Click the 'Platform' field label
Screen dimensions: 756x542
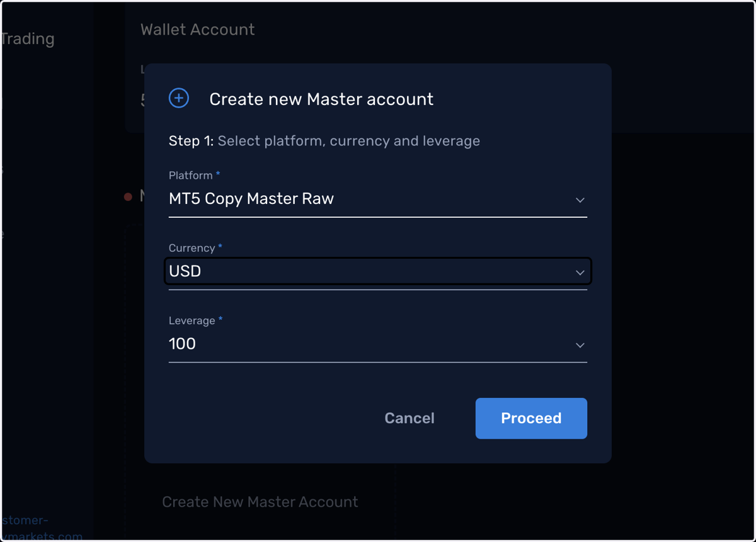coord(191,175)
